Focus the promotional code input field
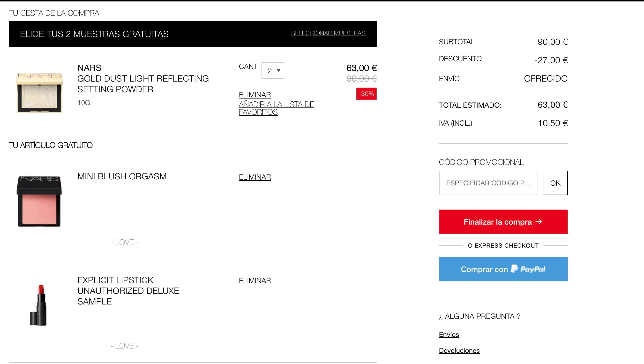 488,183
